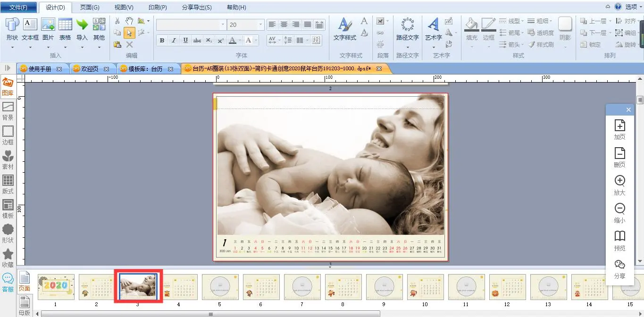
Task: Toggle italic text formatting
Action: coord(174,41)
